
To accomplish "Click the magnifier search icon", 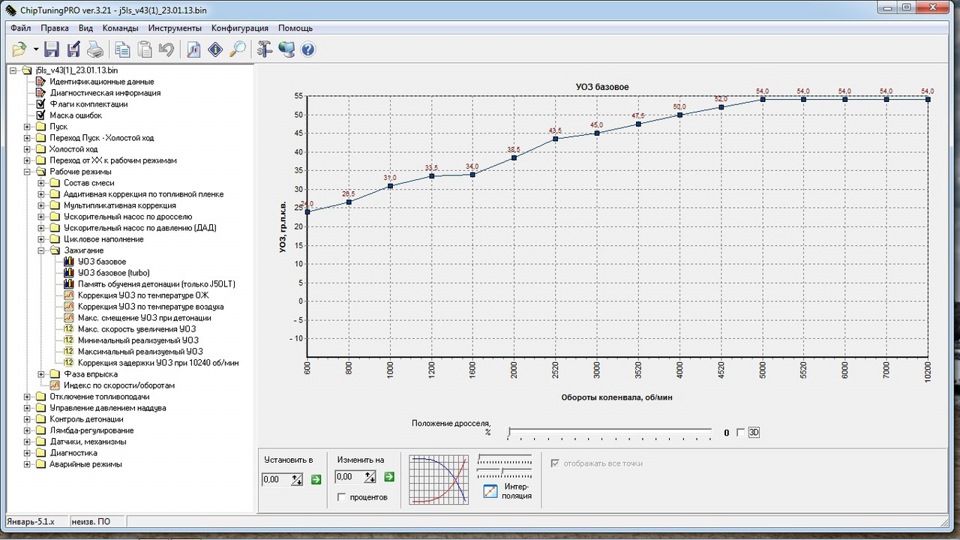I will 238,50.
